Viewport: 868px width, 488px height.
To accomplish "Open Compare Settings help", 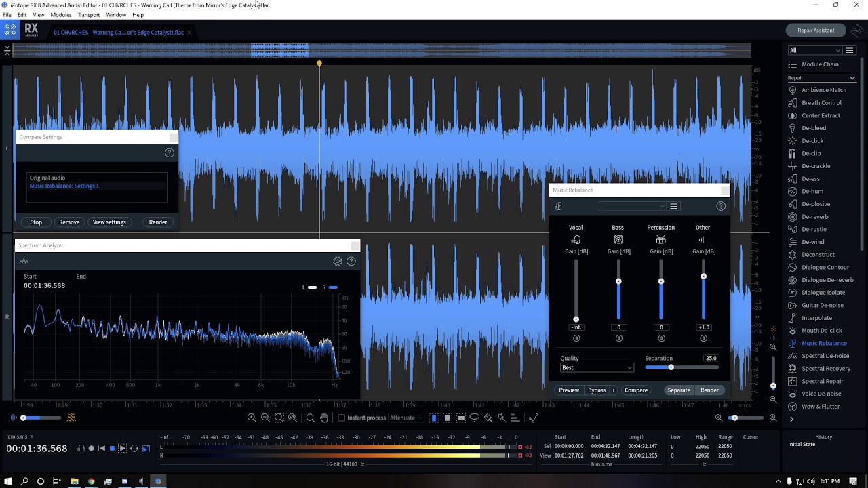I will point(170,152).
